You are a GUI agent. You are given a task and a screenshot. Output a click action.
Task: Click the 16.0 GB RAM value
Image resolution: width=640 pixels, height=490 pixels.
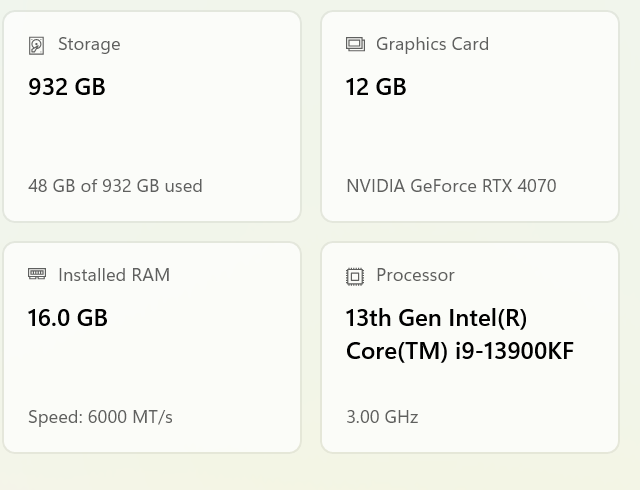click(x=68, y=318)
